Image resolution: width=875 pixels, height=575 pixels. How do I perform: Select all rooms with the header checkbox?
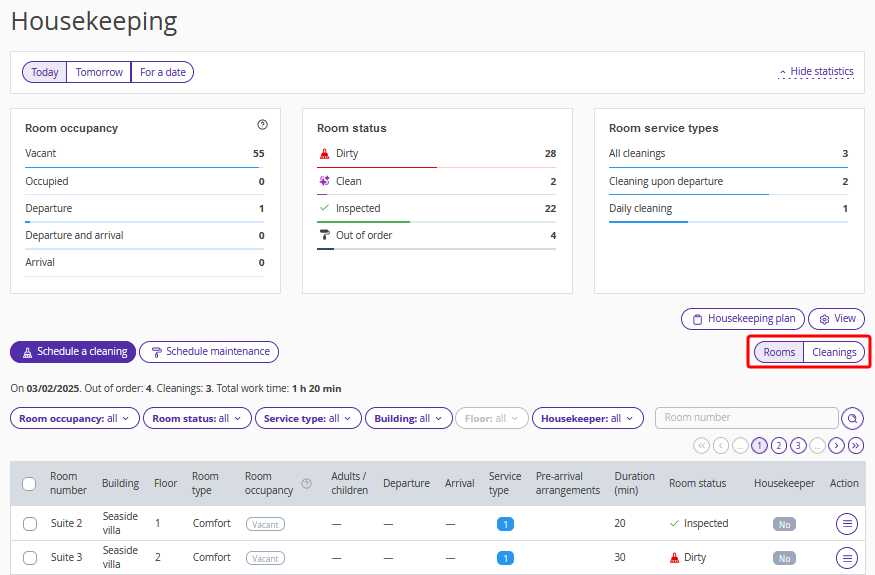click(x=29, y=484)
